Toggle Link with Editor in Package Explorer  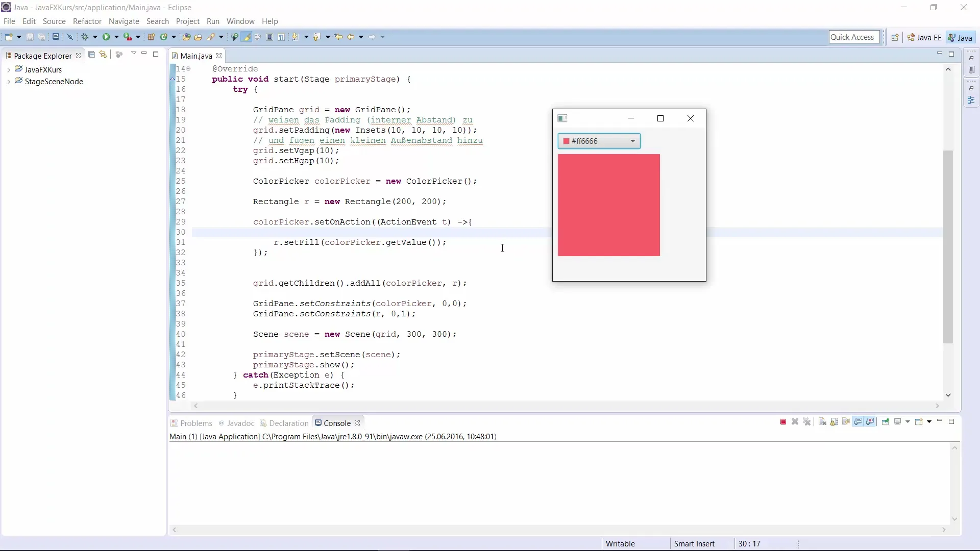(x=103, y=54)
